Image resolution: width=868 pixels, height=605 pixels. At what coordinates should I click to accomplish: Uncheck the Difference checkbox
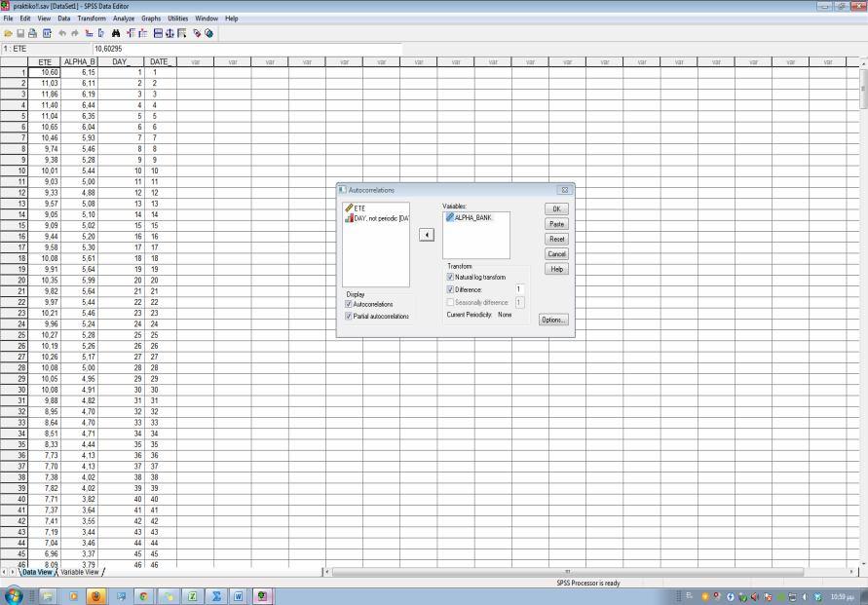pos(450,289)
